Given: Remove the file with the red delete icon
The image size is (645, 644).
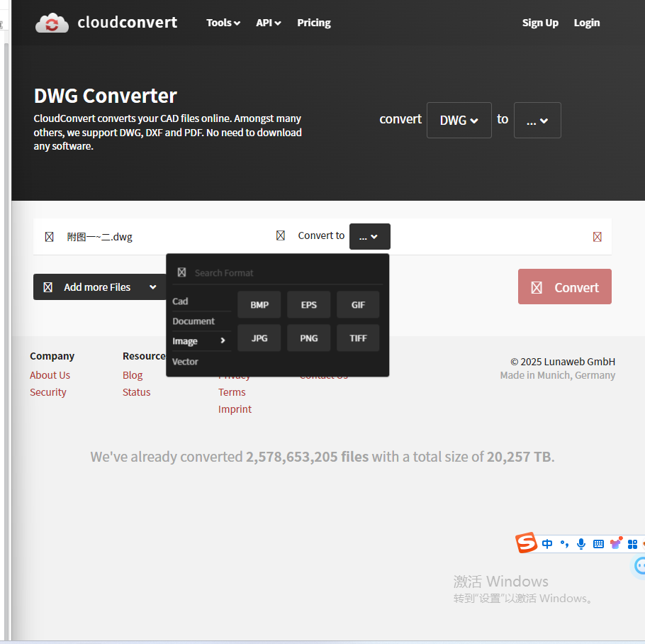Looking at the screenshot, I should (x=598, y=237).
